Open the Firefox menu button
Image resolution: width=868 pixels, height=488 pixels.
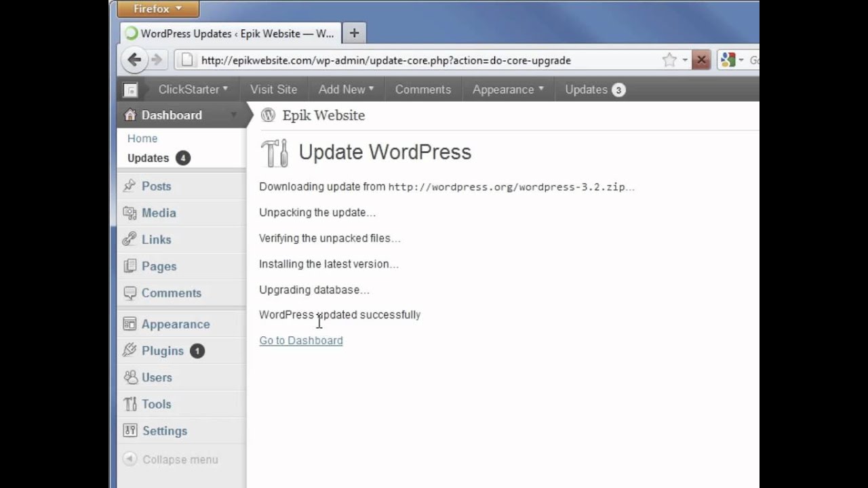157,9
